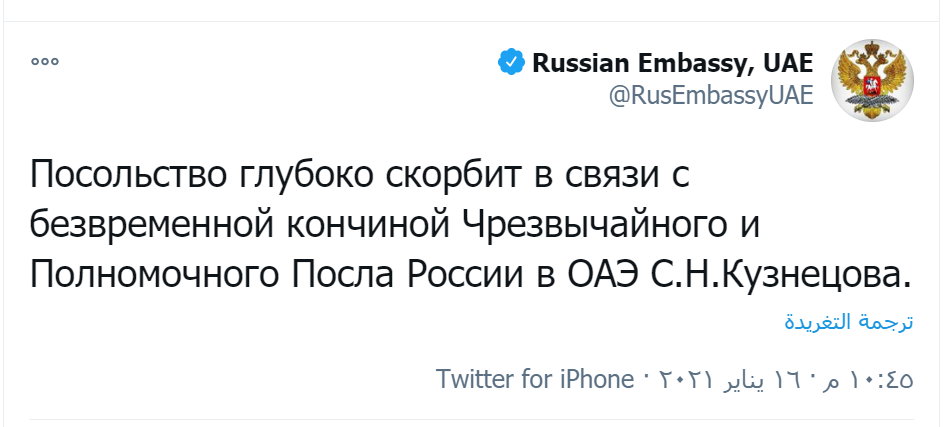Viewport: 947px width, 427px height.
Task: Click the blue verified badge
Action: pos(511,64)
